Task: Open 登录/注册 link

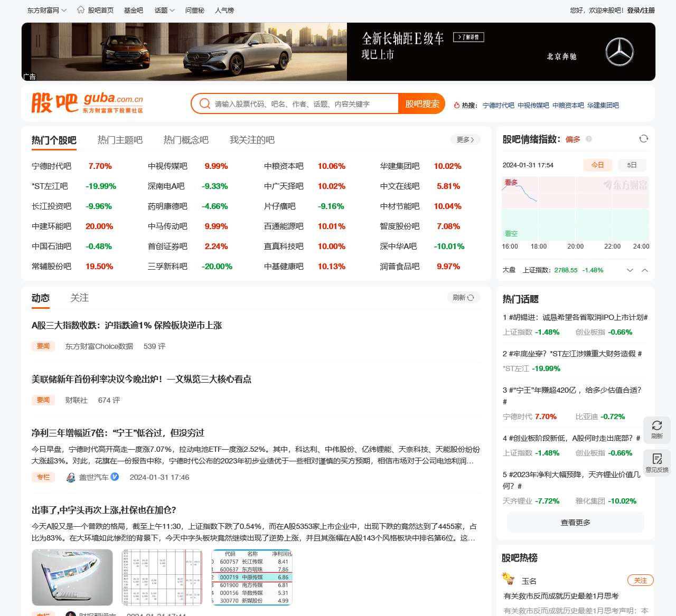Action: click(x=641, y=10)
